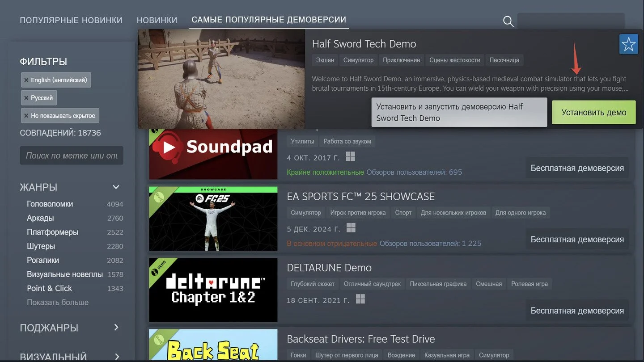Screen dimensions: 644x362
Task: Filter by the Головоломки genre
Action: coord(50,204)
